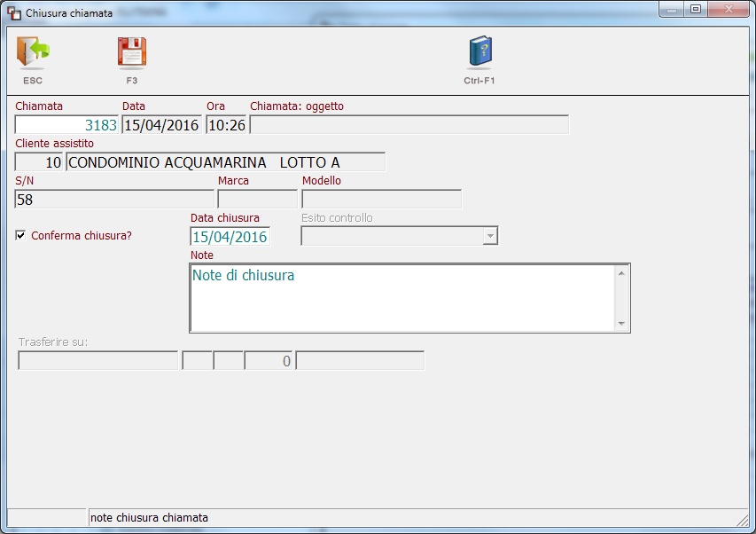Viewport: 756px width, 534px height.
Task: Minimize the Chiusura chiamata window
Action: (672, 10)
